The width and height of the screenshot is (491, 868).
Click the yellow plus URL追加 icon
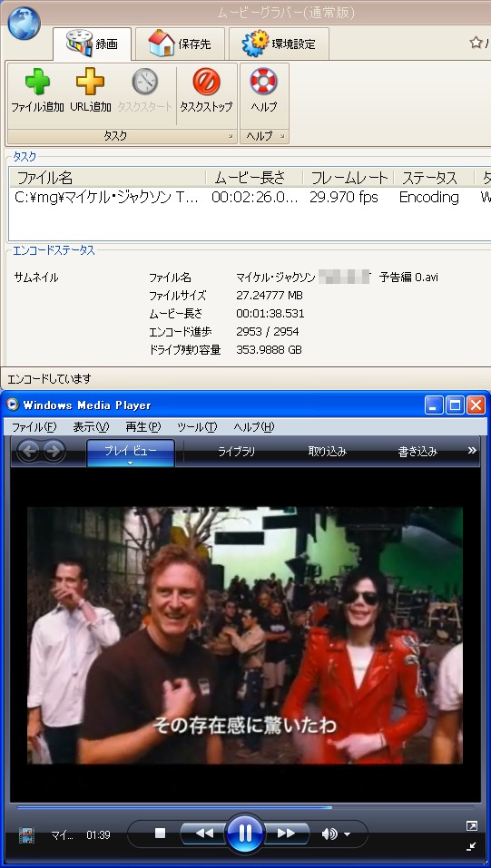point(91,82)
